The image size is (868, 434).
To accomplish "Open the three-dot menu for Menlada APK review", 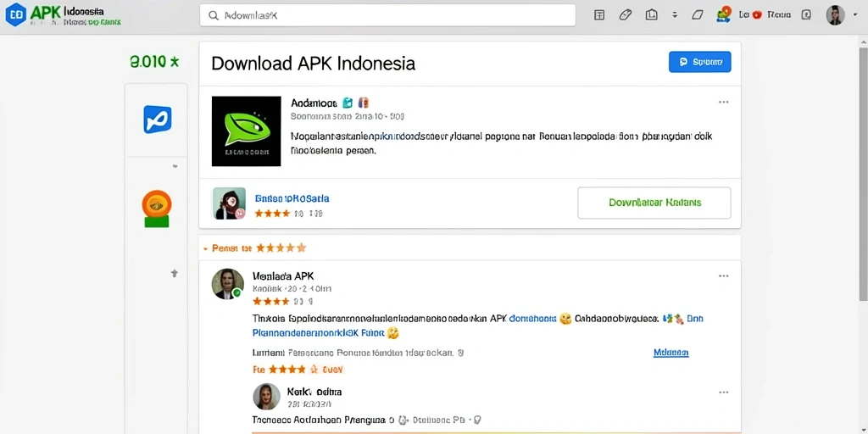I will pos(724,275).
